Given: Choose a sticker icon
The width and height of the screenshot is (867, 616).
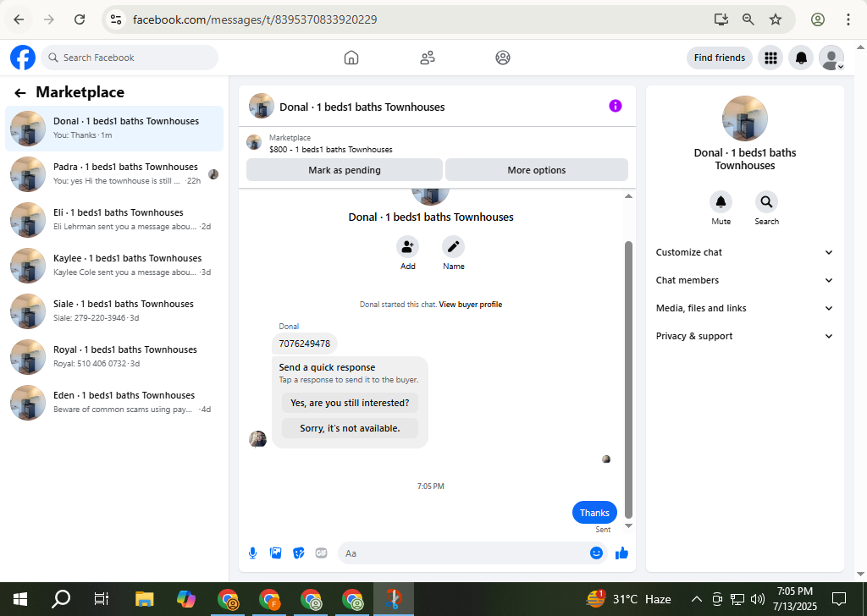Looking at the screenshot, I should point(299,553).
